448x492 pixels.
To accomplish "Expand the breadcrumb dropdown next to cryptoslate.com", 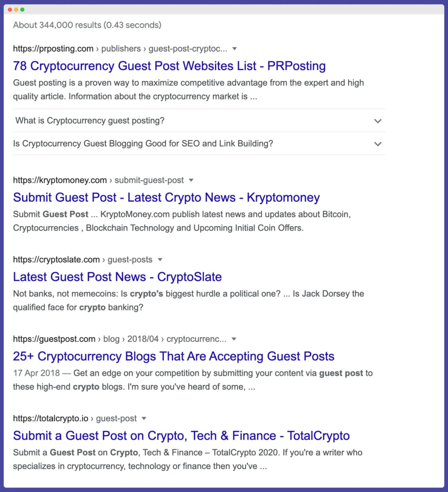I will point(159,259).
